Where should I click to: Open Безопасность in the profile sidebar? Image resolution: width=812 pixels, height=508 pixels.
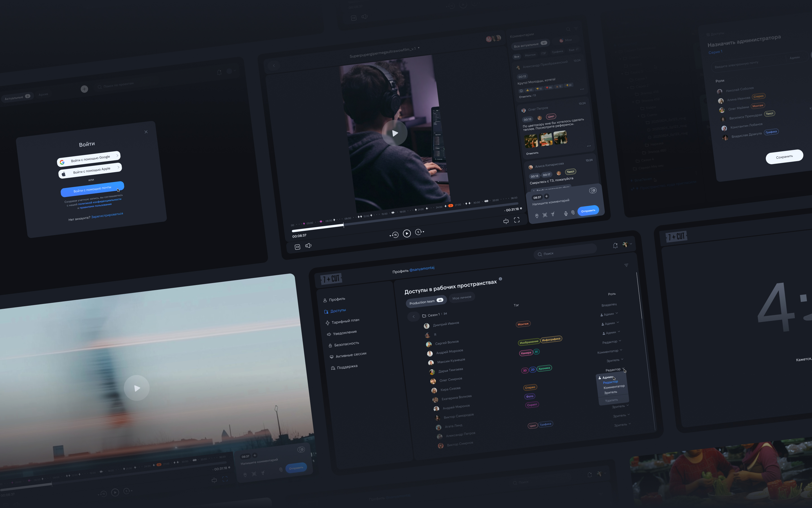coord(344,344)
